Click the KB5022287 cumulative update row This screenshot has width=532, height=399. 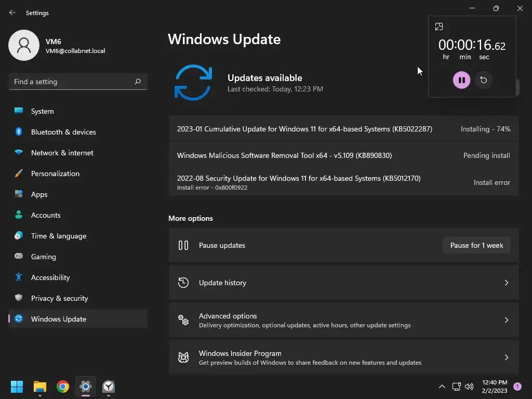[344, 129]
